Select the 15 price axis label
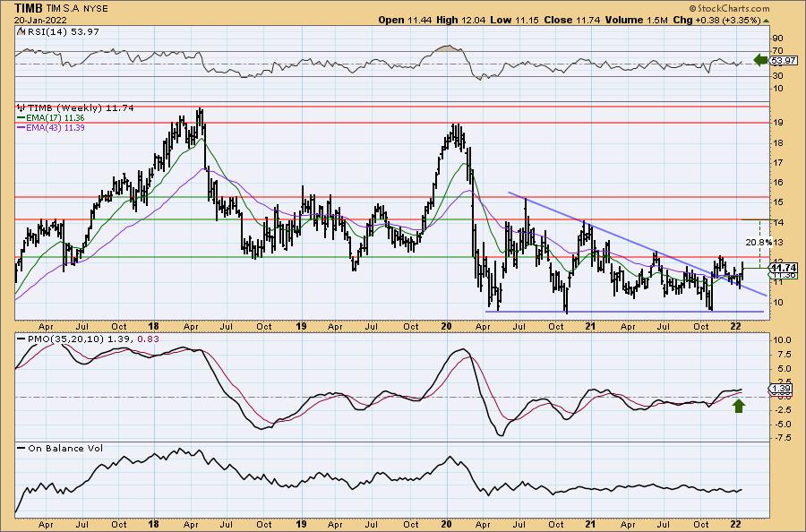 pos(777,202)
